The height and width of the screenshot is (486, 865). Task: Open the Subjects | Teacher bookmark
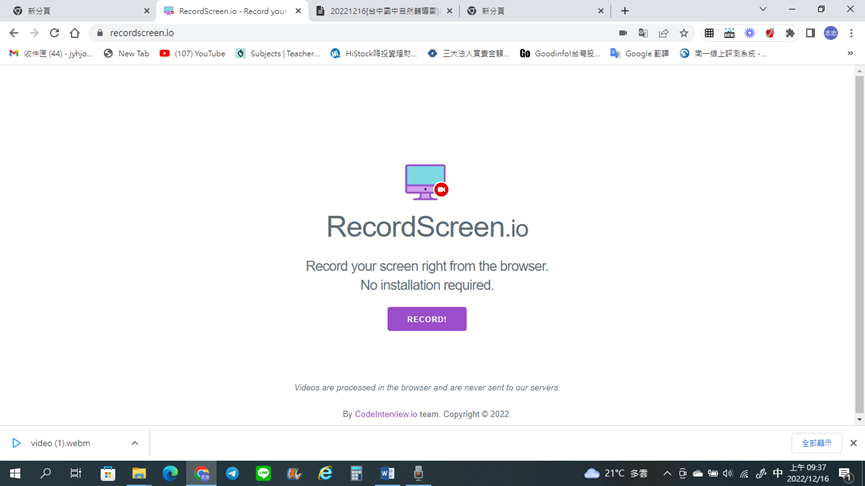[277, 54]
